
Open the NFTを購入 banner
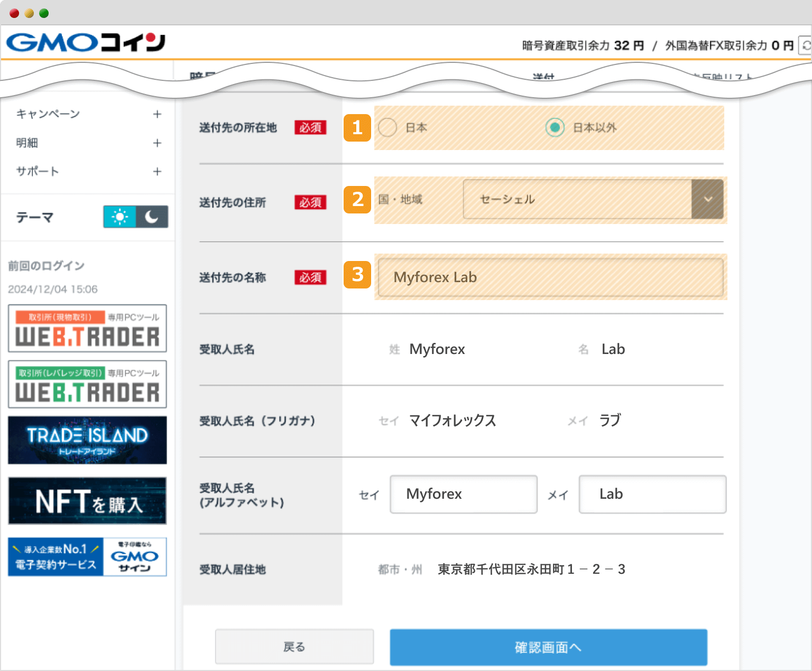87,501
